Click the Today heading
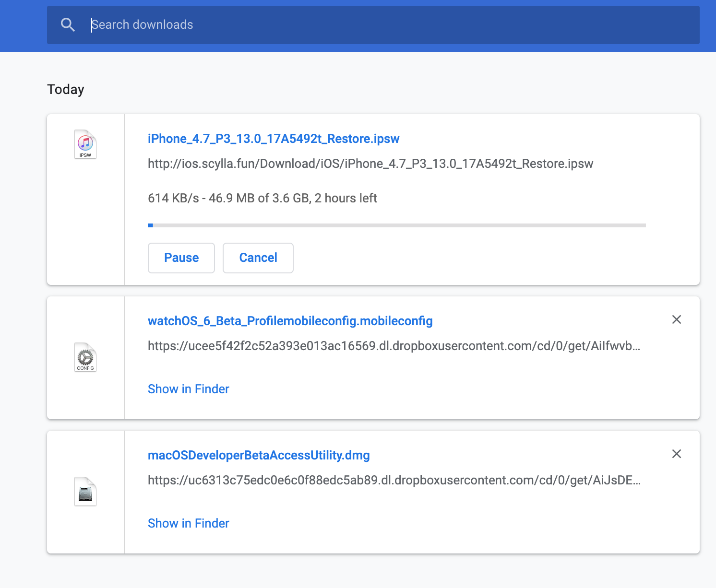716x588 pixels. pyautogui.click(x=66, y=90)
